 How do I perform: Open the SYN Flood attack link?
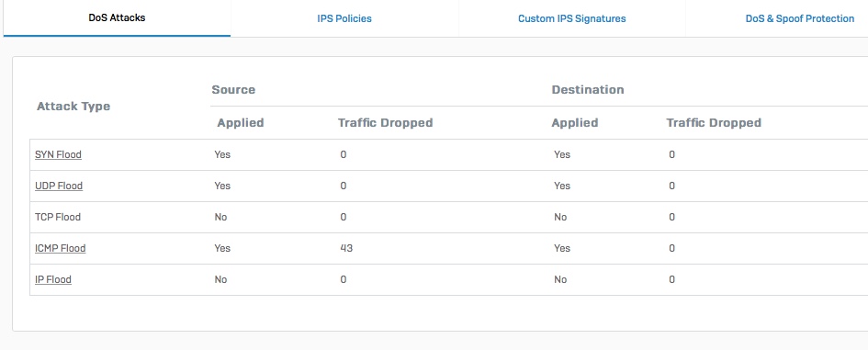click(58, 154)
